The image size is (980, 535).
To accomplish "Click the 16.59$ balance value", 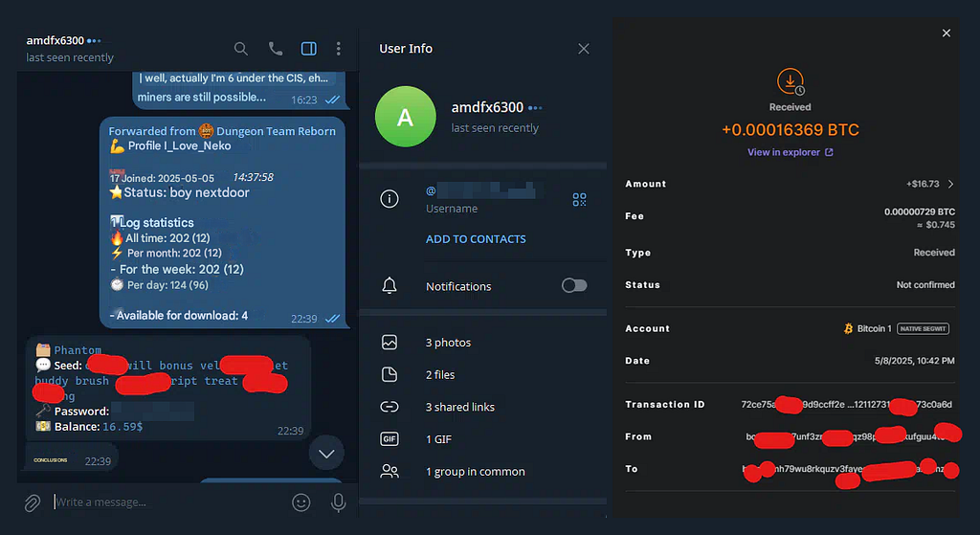I will (122, 427).
